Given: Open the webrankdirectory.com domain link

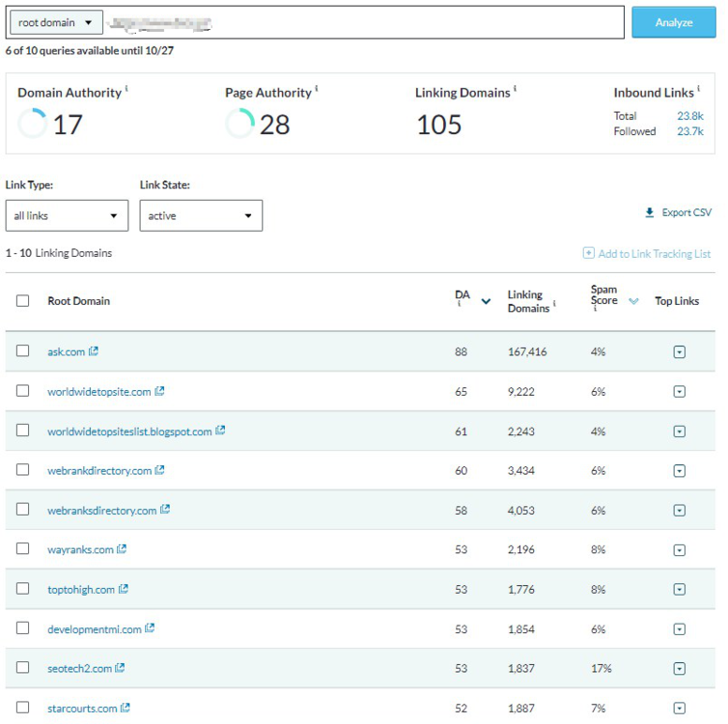Looking at the screenshot, I should [x=99, y=470].
